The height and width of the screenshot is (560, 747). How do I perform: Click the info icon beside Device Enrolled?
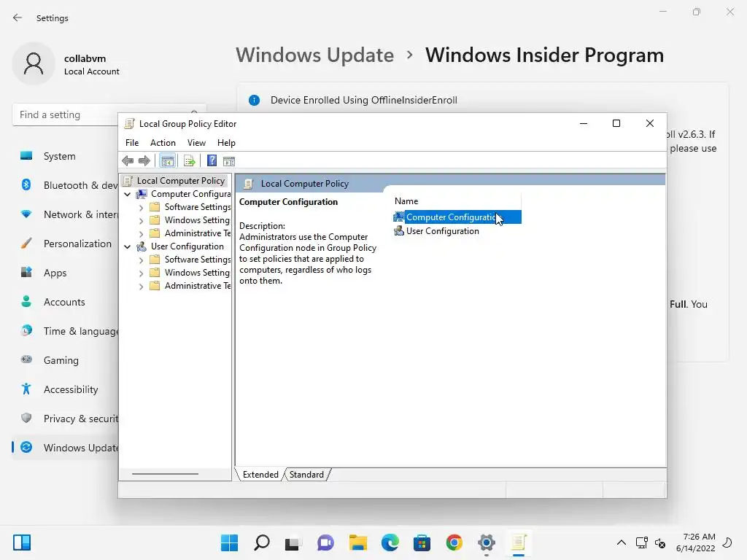point(255,100)
